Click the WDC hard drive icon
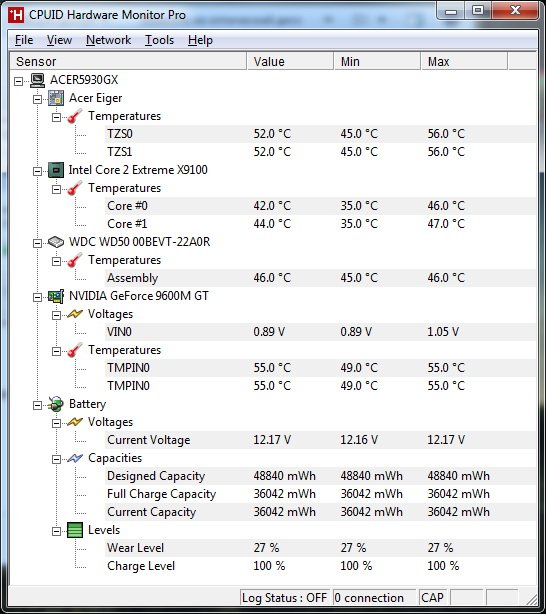Viewport: 546px width, 614px height. click(56, 242)
